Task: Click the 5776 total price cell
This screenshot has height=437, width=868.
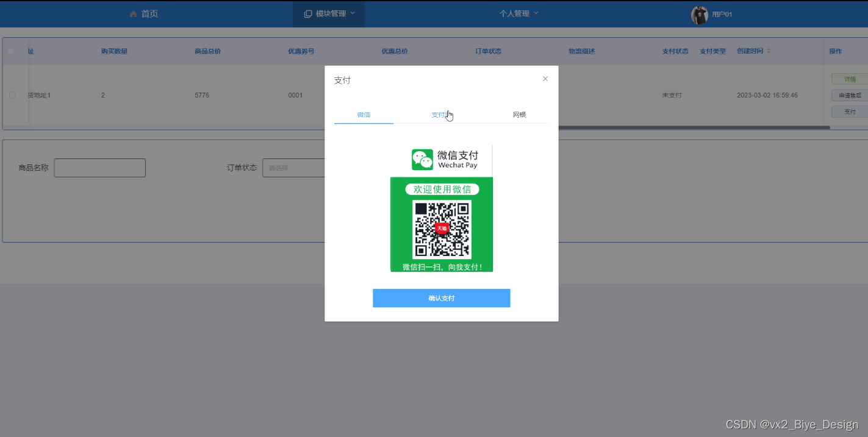Action: [202, 95]
